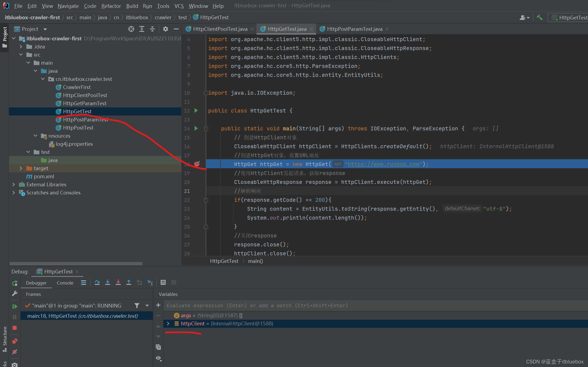Click the red Force Step Into icon

tap(118, 282)
